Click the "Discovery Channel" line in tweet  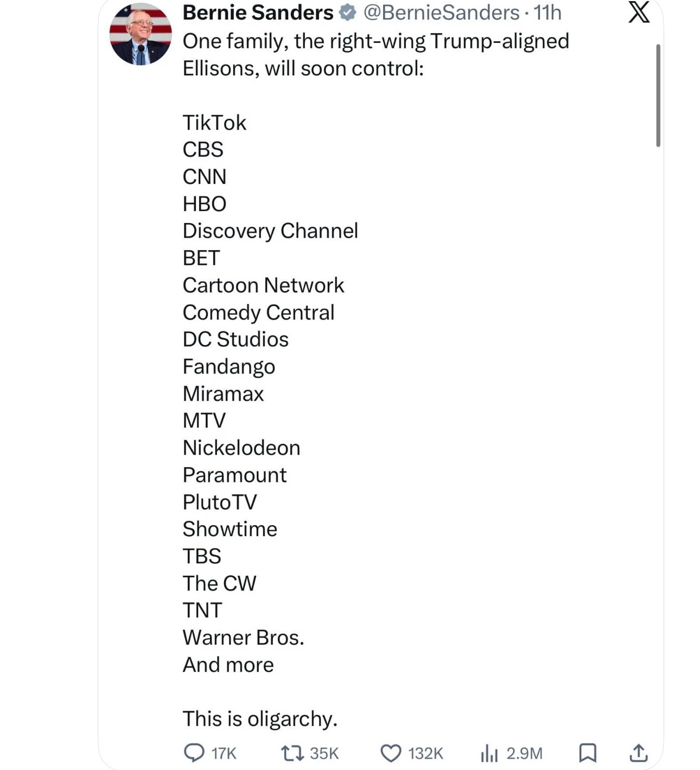[270, 231]
